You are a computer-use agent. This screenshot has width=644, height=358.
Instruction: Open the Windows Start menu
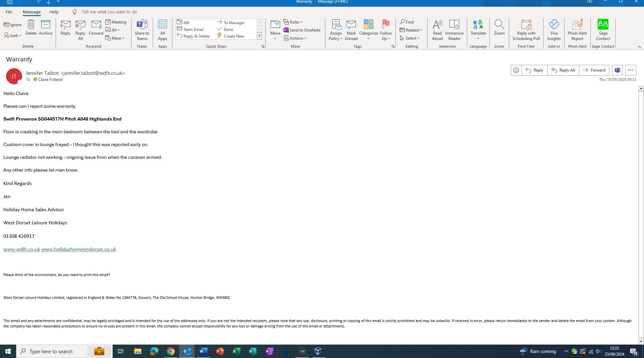[8, 351]
